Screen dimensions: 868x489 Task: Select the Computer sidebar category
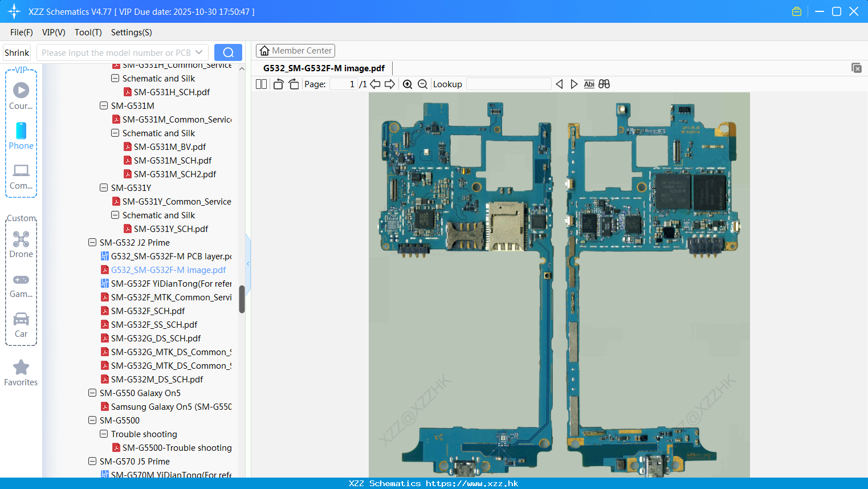pyautogui.click(x=21, y=176)
